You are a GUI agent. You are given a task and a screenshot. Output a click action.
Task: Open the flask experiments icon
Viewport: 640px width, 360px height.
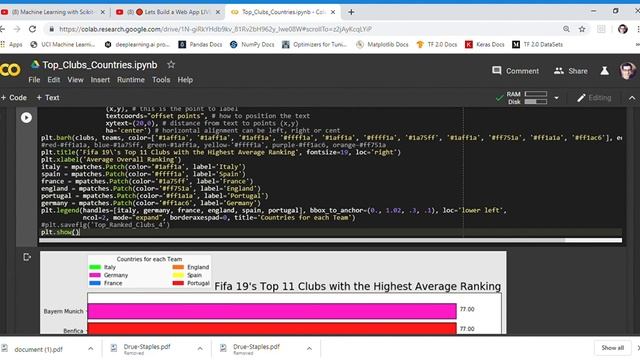[604, 71]
